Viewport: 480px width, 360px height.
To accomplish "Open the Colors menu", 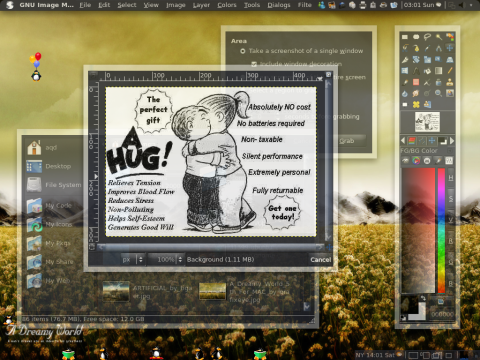I will click(227, 5).
